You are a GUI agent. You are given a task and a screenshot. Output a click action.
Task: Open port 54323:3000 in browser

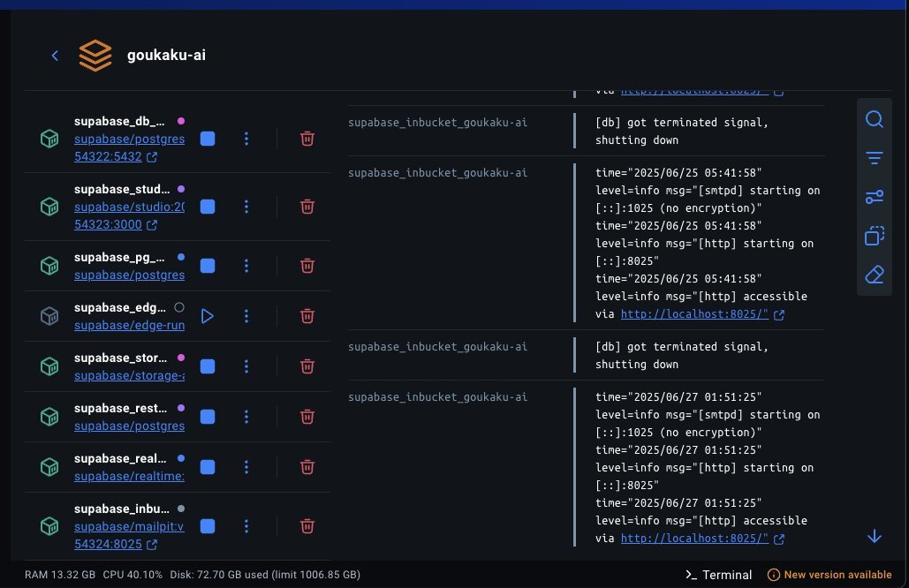click(x=116, y=225)
